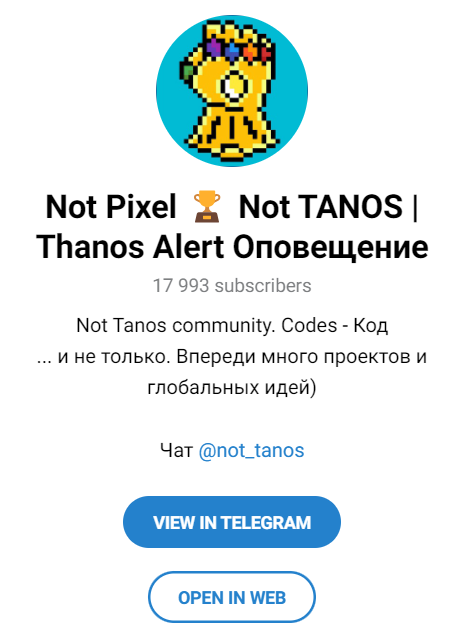Click the "Впереди много проектов" description line
This screenshot has width=458, height=634.
point(232,357)
